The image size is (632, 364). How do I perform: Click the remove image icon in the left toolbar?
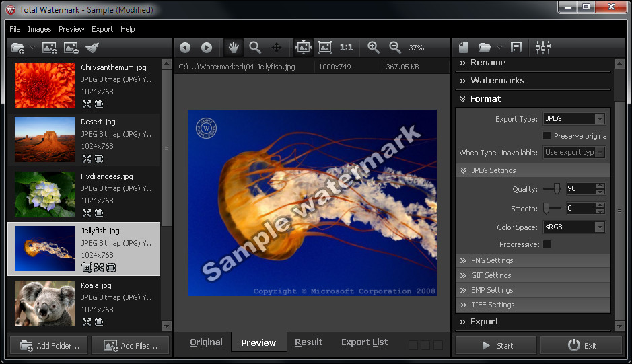(71, 48)
